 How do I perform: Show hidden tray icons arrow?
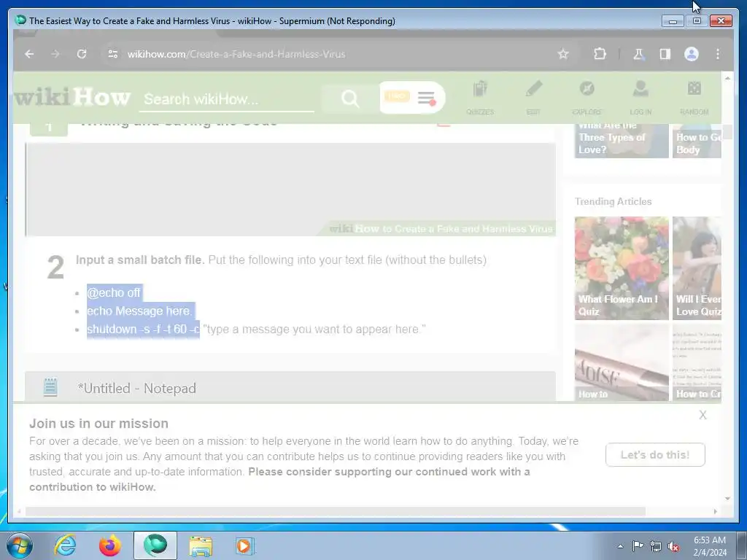point(620,546)
